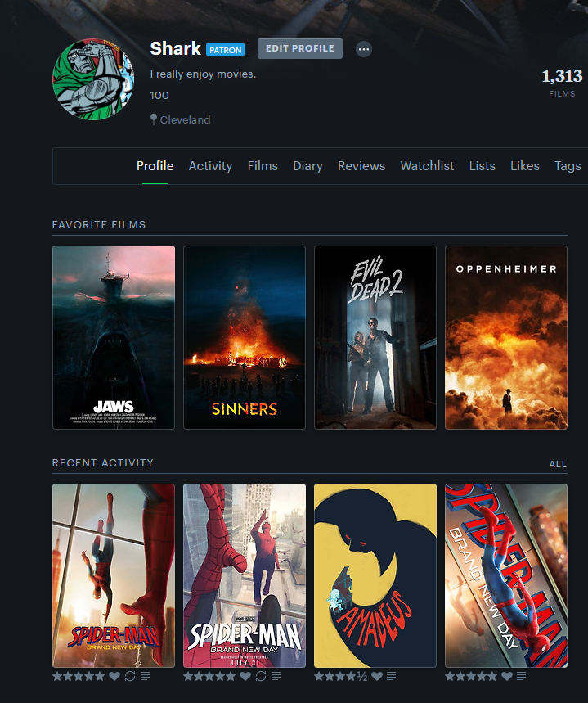Switch to the Profile tab
This screenshot has width=588, height=703.
tap(155, 166)
